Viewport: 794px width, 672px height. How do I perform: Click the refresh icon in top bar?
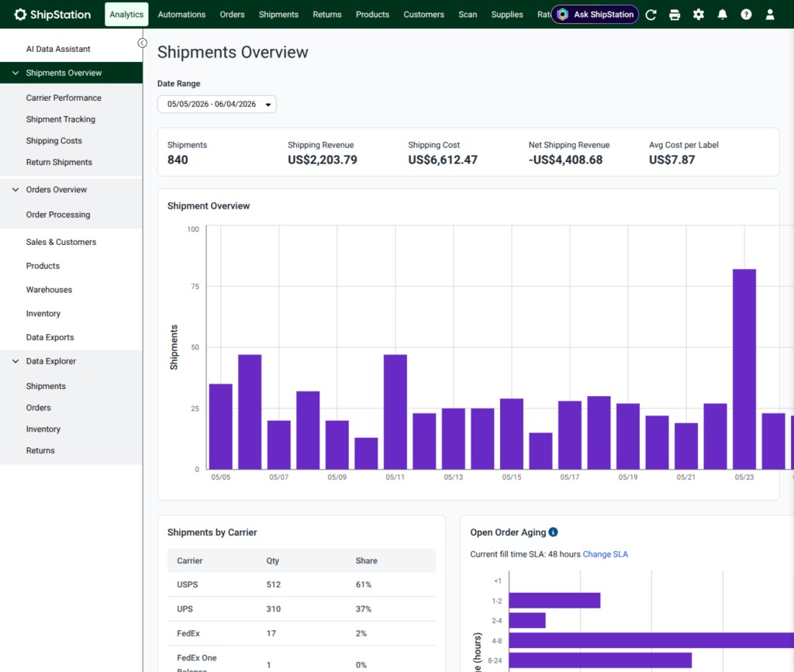coord(651,15)
